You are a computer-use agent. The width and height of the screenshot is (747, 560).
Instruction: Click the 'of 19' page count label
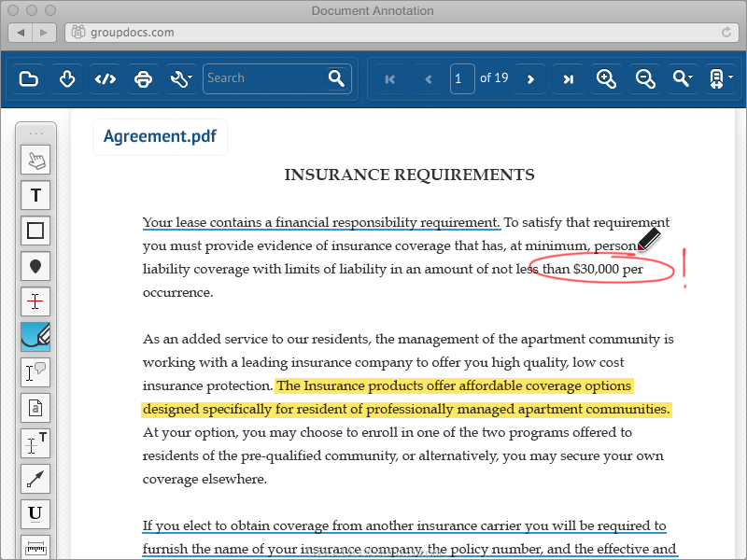[494, 78]
